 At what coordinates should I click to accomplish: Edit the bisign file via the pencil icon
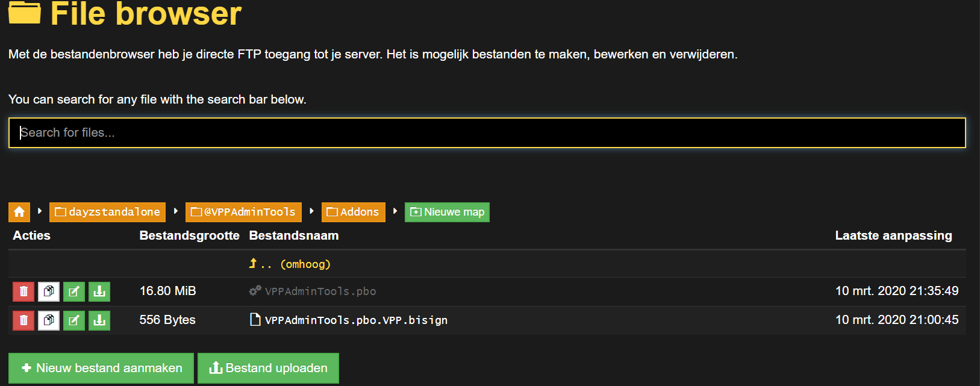tap(74, 320)
